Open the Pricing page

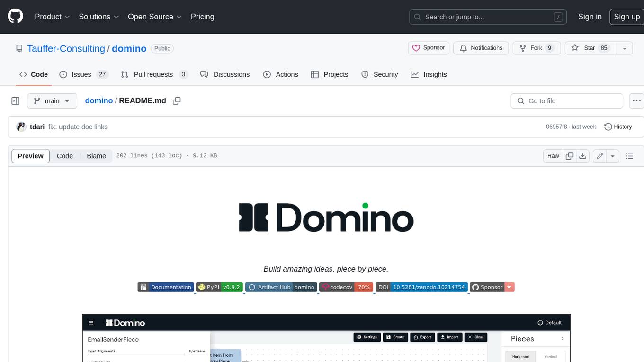pos(202,17)
